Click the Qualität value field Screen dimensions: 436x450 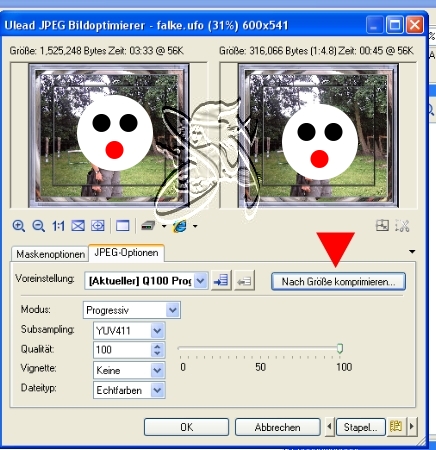click(122, 350)
